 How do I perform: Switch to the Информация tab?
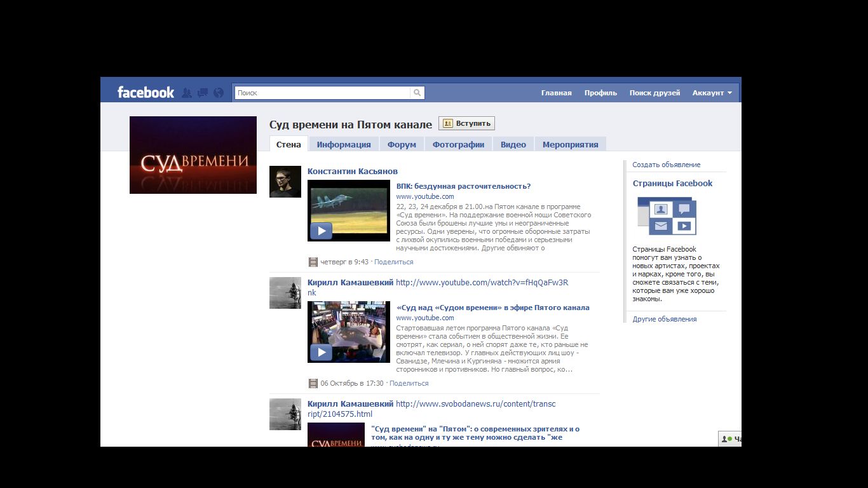click(344, 144)
